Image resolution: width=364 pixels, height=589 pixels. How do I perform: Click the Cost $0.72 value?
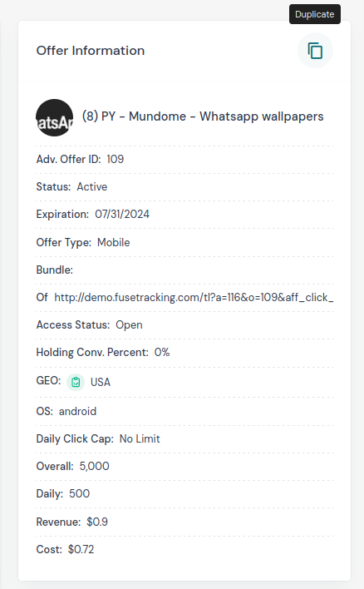coord(81,550)
